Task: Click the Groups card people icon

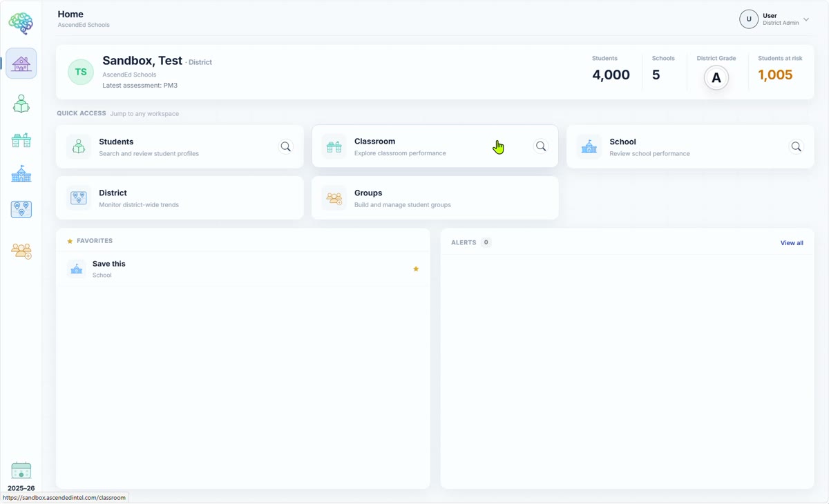Action: pos(334,198)
